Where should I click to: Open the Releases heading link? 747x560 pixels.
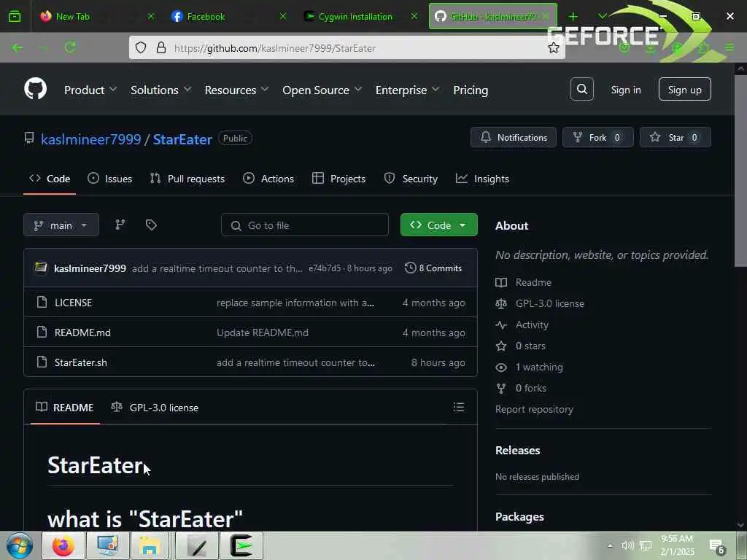517,450
